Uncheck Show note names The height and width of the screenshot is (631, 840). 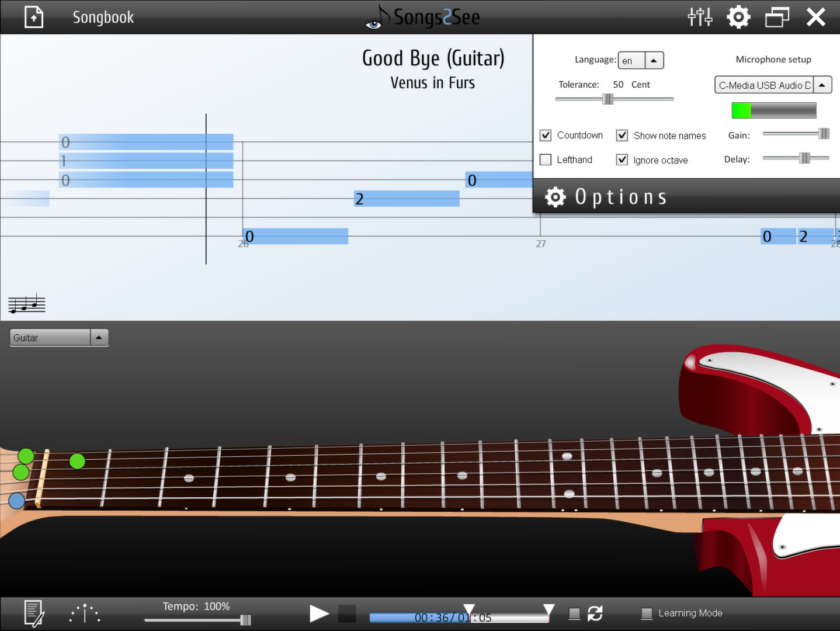tap(622, 135)
